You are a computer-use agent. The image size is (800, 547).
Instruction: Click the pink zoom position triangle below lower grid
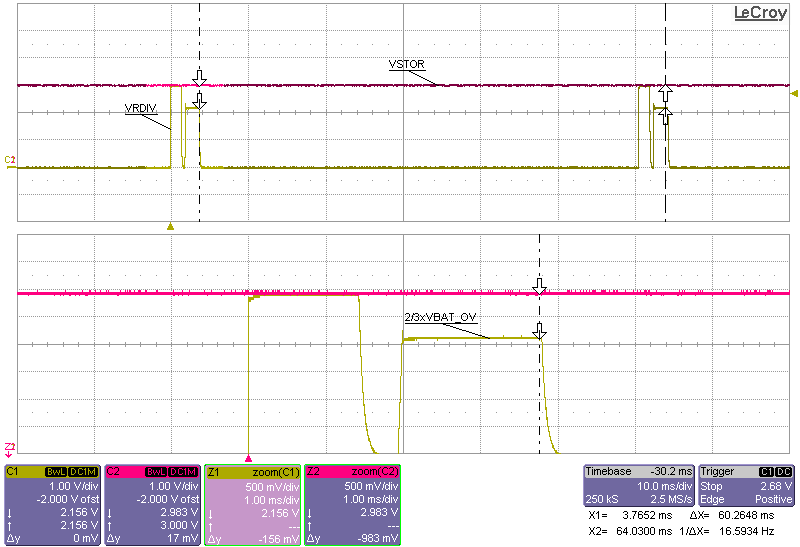[248, 458]
